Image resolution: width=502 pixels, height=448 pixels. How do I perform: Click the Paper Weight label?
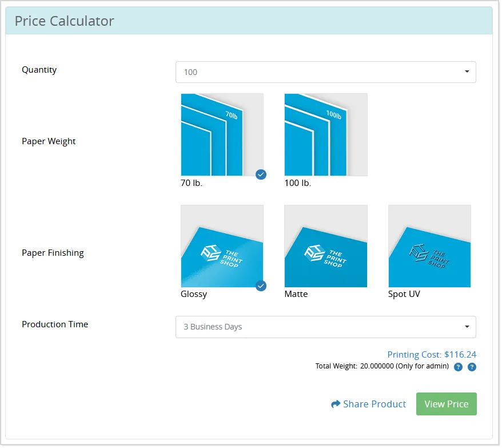[x=49, y=142]
